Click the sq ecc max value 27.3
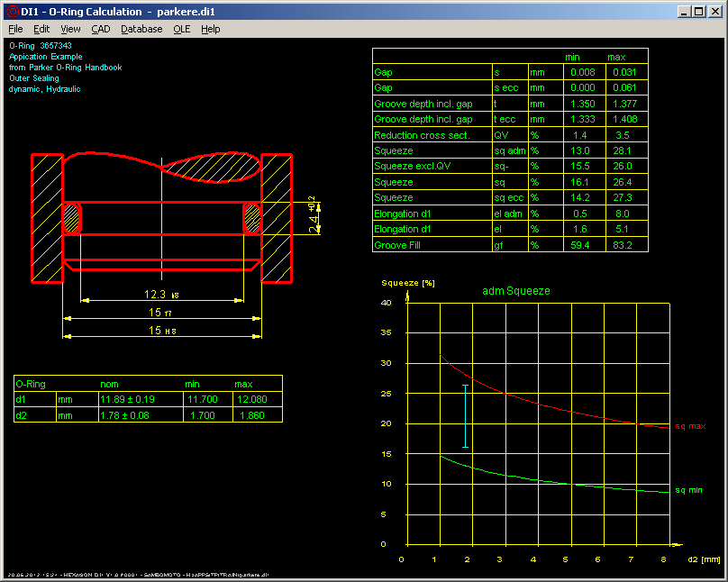The image size is (728, 582). (623, 197)
